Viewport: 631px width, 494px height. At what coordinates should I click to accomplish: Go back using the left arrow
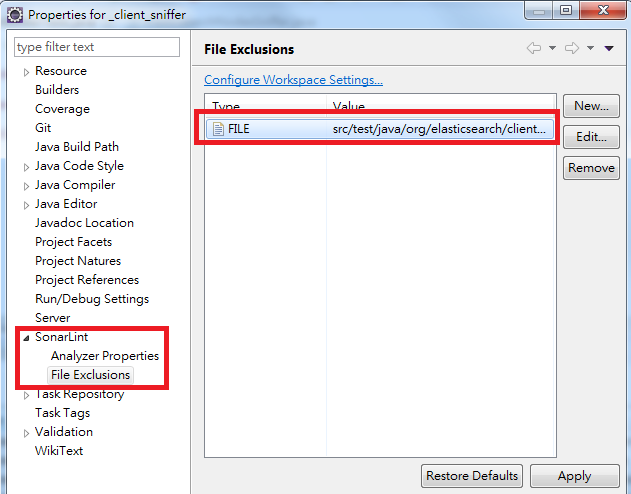tap(534, 48)
